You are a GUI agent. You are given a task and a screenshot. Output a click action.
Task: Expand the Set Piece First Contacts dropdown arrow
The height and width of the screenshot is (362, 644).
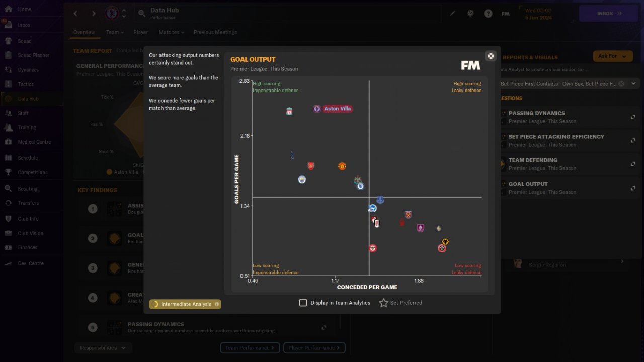coord(633,84)
